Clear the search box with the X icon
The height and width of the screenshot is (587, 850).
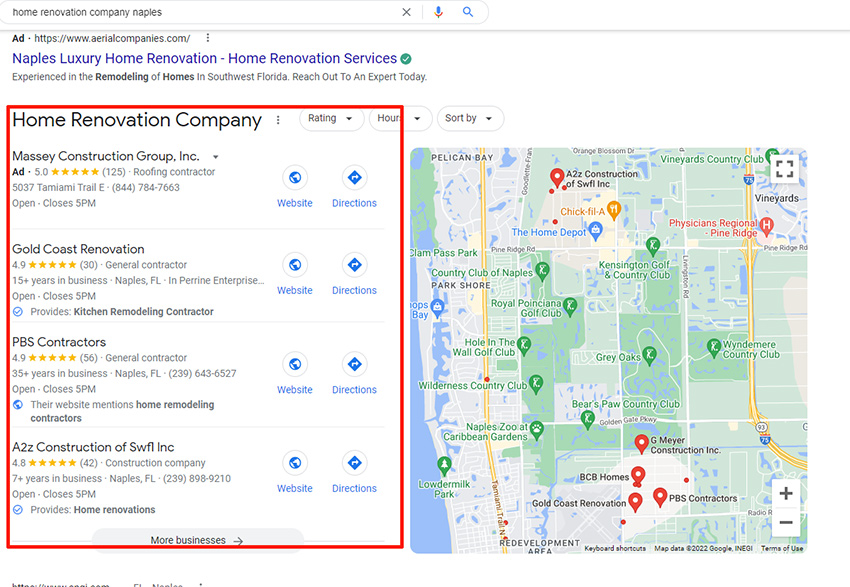[x=406, y=12]
